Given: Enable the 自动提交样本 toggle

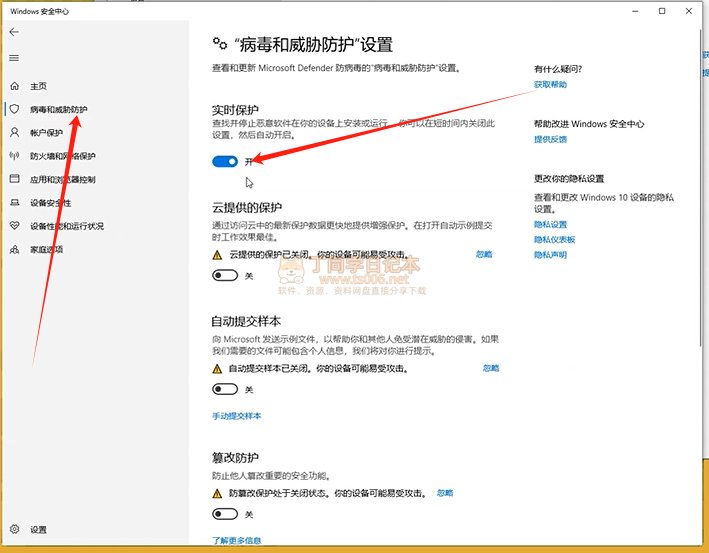Looking at the screenshot, I should click(x=225, y=389).
